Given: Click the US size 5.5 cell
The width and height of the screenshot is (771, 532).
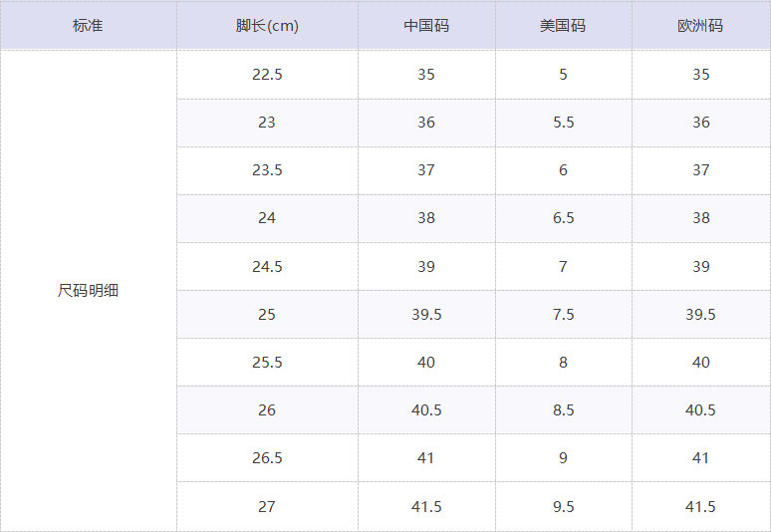Looking at the screenshot, I should (563, 123).
